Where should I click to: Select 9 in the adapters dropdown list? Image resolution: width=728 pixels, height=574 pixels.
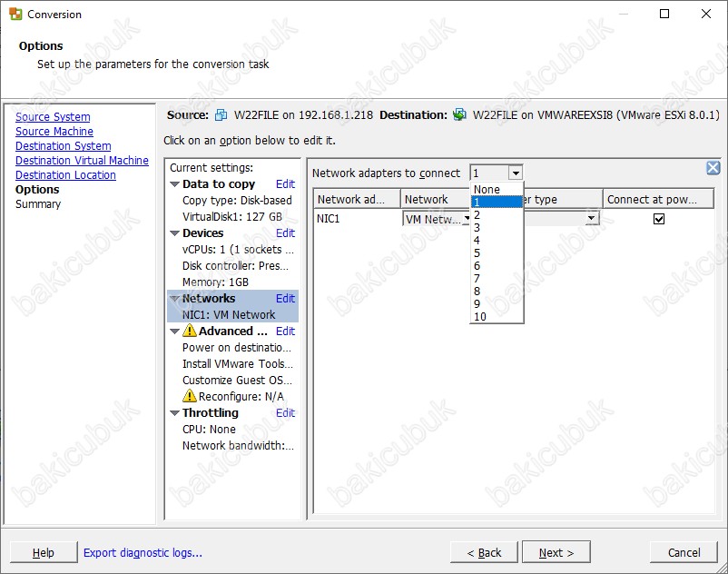click(497, 303)
